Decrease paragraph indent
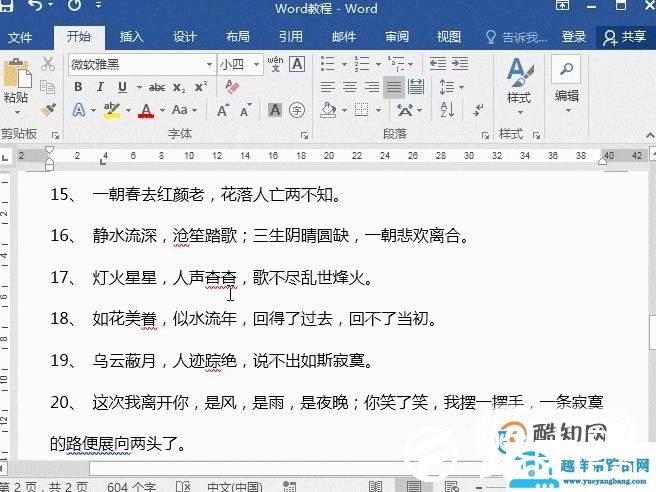Viewport: 656px width, 492px height. pyautogui.click(x=438, y=64)
